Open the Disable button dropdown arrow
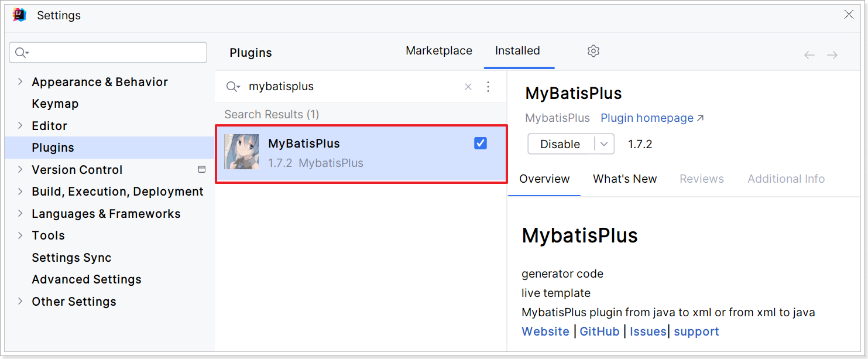 point(604,144)
